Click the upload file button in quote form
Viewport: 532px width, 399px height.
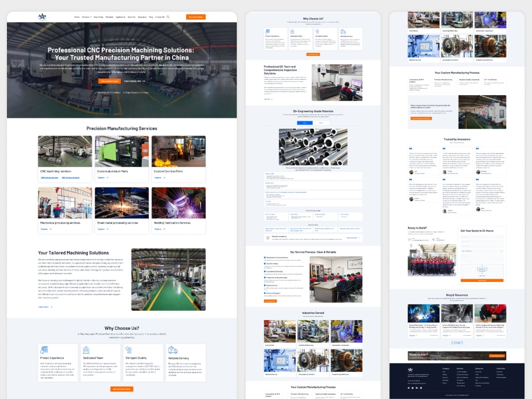tap(482, 269)
